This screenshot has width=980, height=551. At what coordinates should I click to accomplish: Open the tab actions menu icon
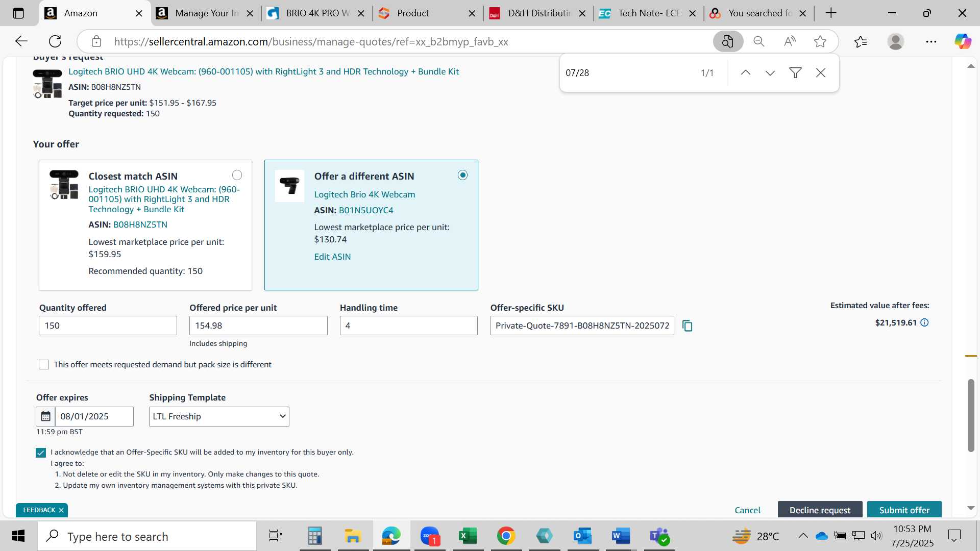[x=18, y=13]
